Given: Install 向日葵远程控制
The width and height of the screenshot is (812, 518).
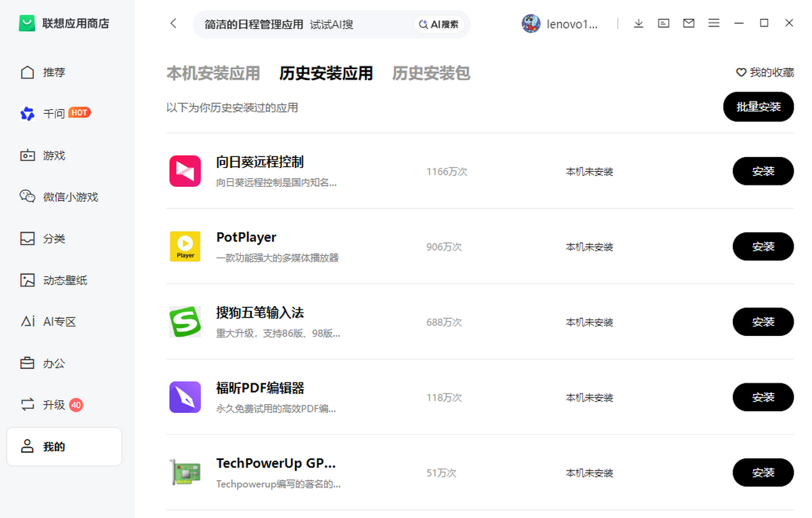Looking at the screenshot, I should click(763, 171).
